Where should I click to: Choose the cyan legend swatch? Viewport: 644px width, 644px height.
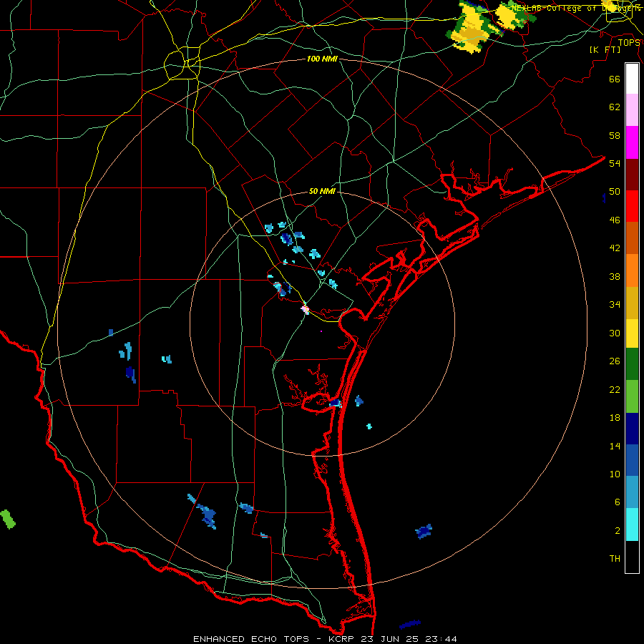[632, 525]
